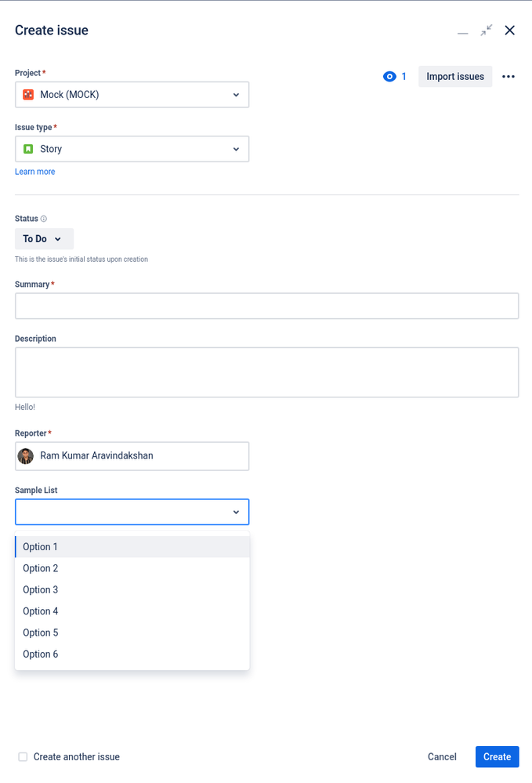
Task: Collapse dialog with the shrink arrows icon
Action: [486, 31]
